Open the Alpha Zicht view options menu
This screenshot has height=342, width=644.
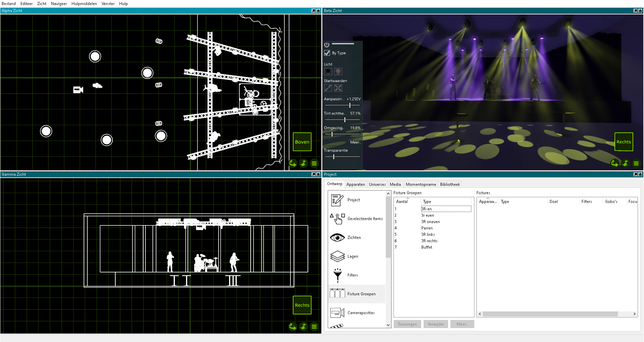[x=314, y=164]
